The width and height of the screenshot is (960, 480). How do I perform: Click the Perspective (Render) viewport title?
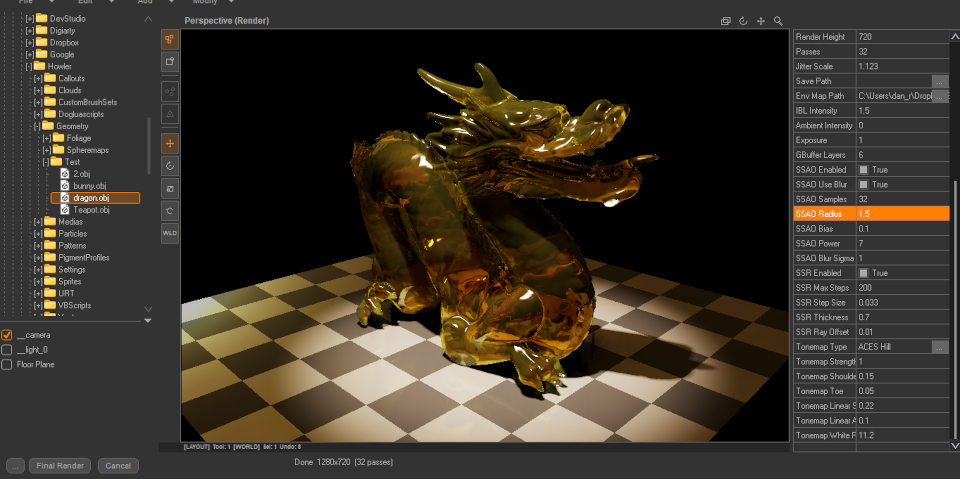(227, 21)
